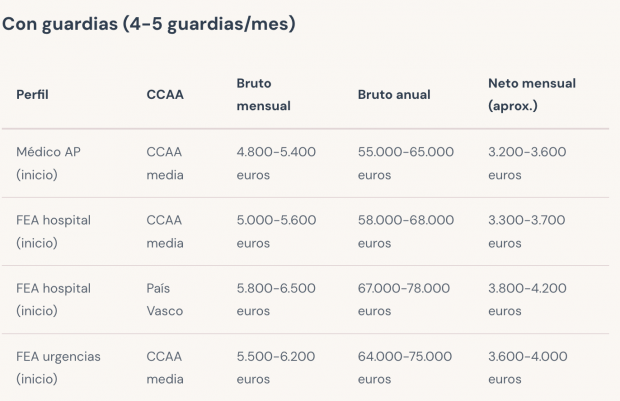Click the 67.000-78.000 euros cell
This screenshot has width=620, height=401.
(x=405, y=299)
